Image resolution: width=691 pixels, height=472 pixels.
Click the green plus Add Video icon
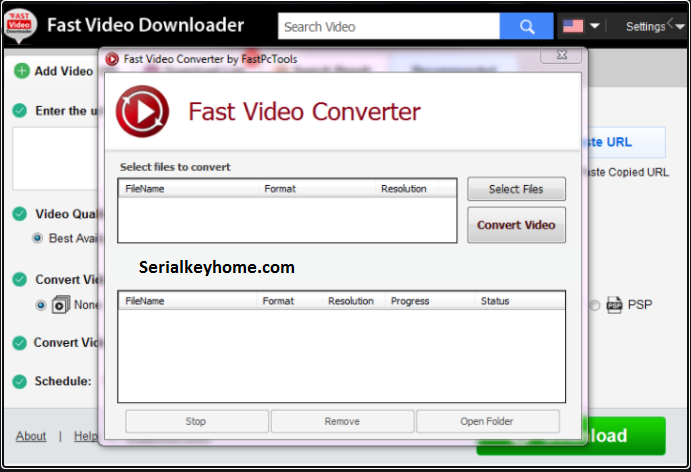(x=22, y=71)
